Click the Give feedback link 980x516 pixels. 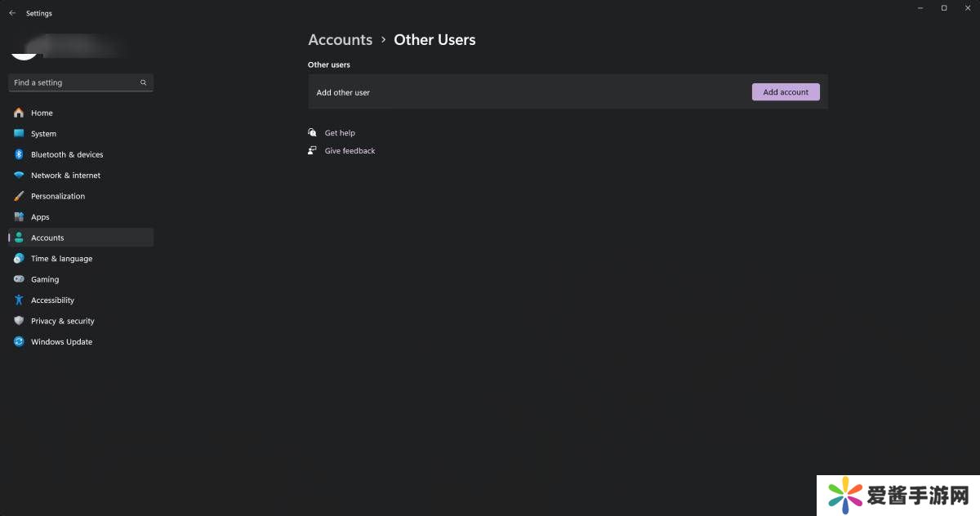pyautogui.click(x=350, y=151)
